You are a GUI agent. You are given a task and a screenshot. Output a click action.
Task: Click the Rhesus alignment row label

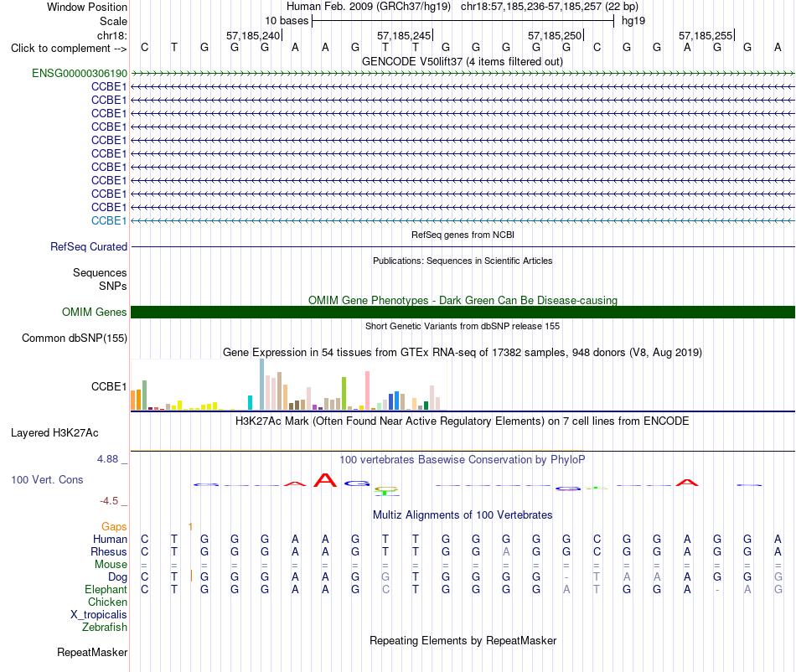109,551
